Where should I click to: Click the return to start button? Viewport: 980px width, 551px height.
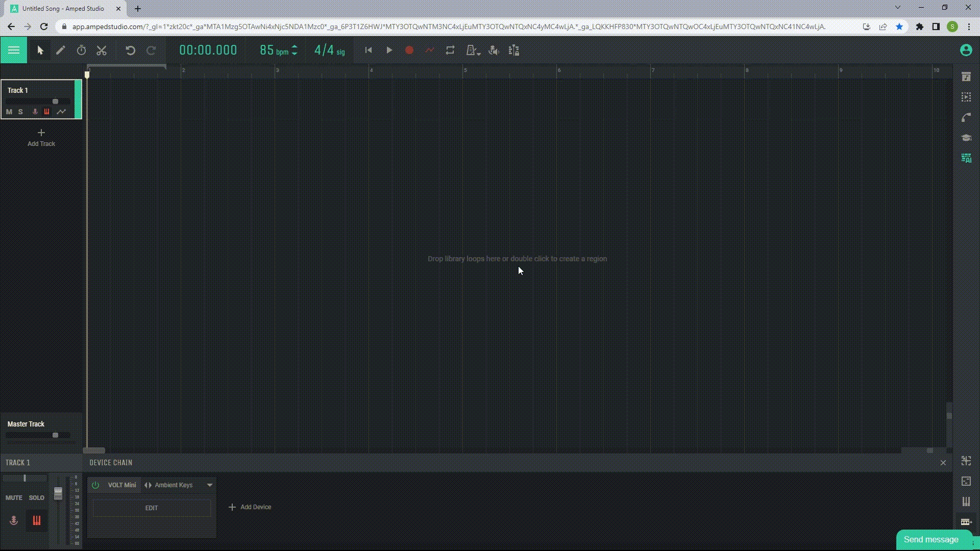coord(368,51)
